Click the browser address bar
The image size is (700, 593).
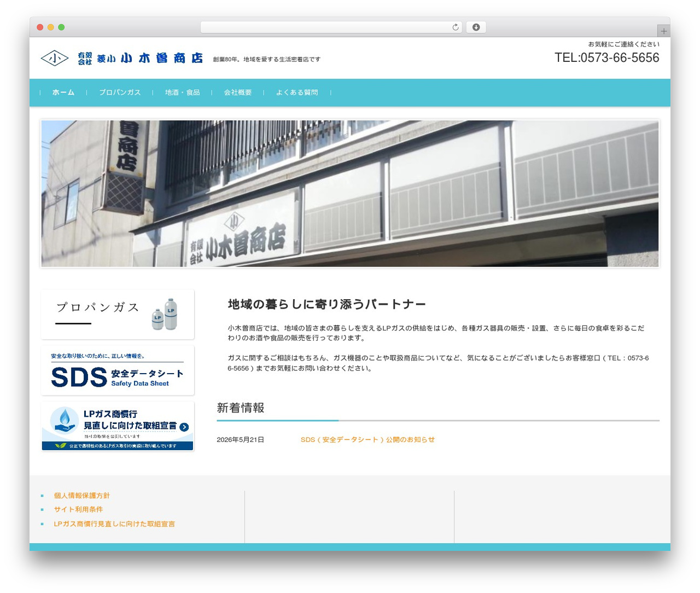[x=331, y=27]
